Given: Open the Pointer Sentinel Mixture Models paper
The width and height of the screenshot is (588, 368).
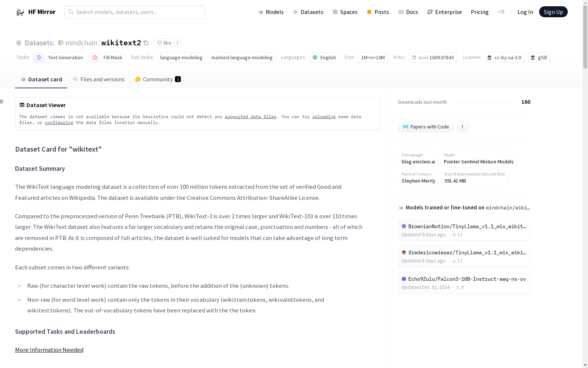Looking at the screenshot, I should [x=478, y=159].
